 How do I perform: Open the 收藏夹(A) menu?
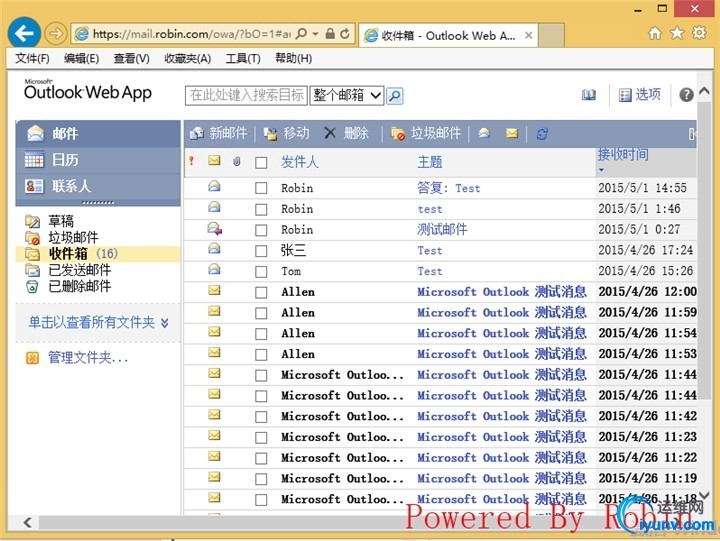pos(187,58)
